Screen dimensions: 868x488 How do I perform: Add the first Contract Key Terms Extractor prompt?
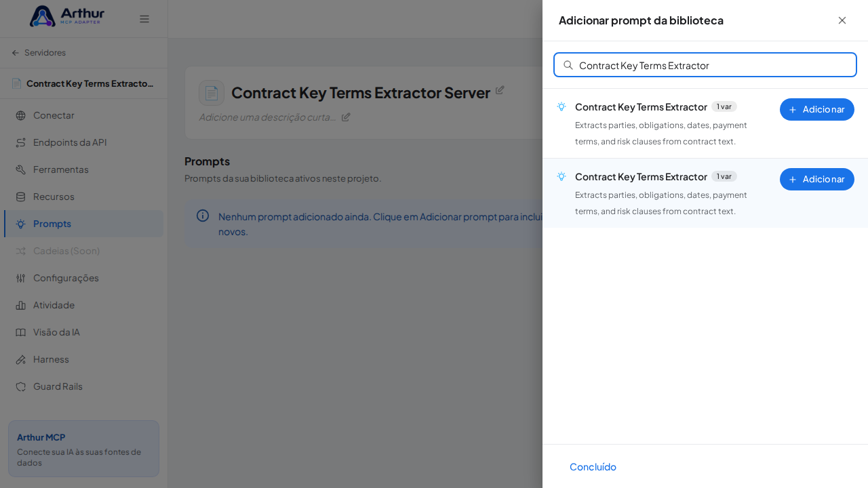[x=817, y=109]
